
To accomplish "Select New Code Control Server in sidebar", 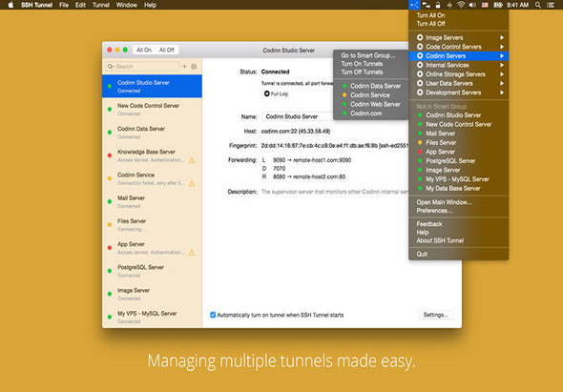I will coord(153,109).
